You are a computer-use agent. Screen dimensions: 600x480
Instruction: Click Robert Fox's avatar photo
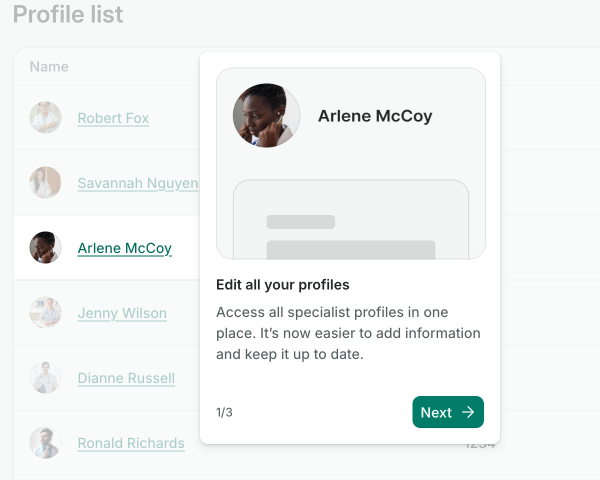(x=45, y=118)
